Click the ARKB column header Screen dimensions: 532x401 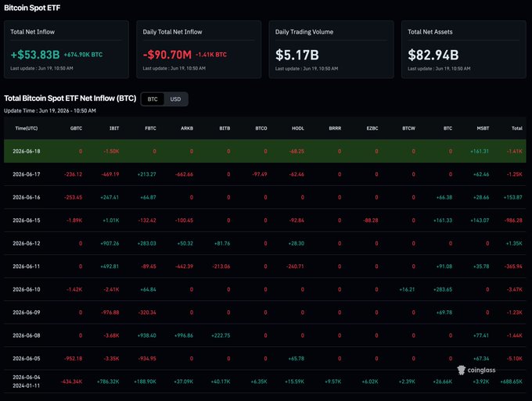[x=187, y=128]
